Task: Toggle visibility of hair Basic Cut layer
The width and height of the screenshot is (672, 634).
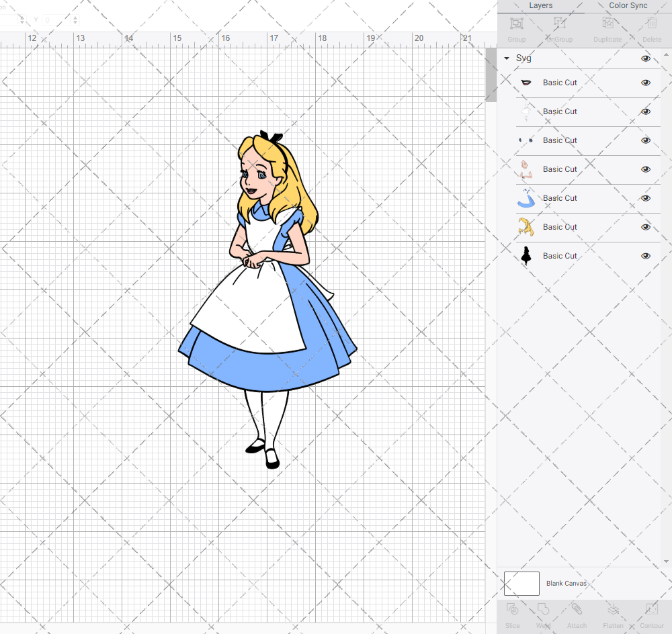Action: coord(645,227)
